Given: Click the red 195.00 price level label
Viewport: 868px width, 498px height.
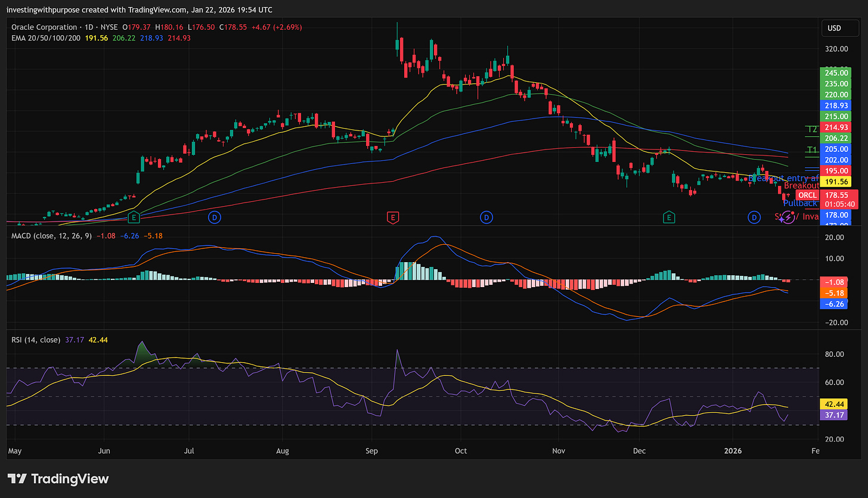Looking at the screenshot, I should [x=836, y=170].
